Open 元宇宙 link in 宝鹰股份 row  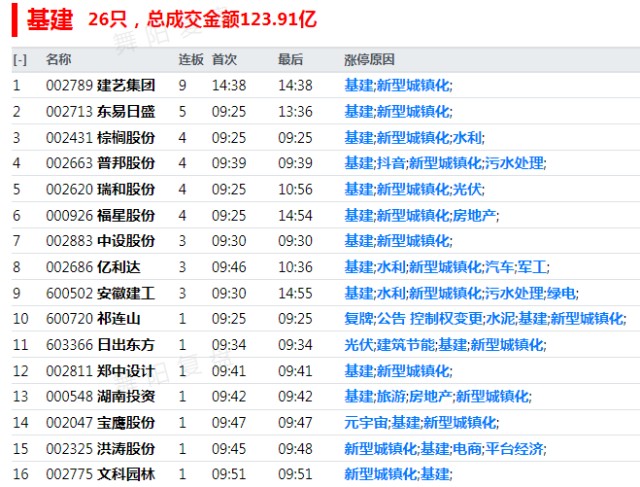(x=366, y=422)
